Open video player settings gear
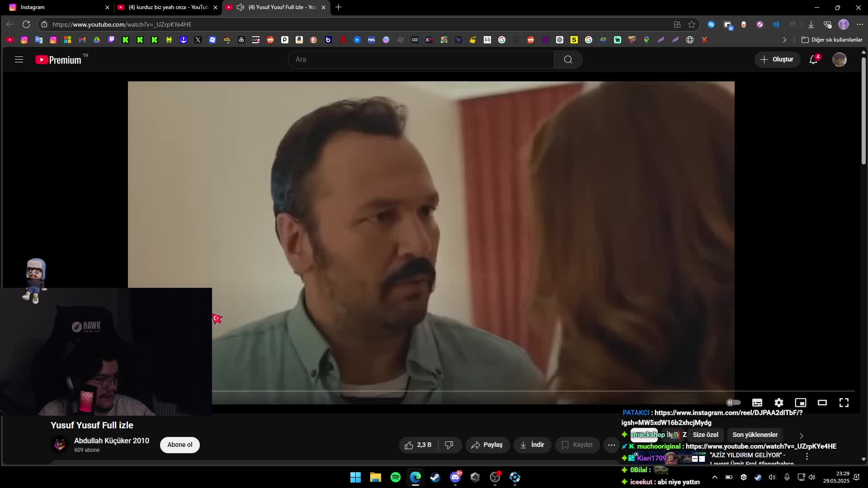This screenshot has height=488, width=868. coord(778,403)
